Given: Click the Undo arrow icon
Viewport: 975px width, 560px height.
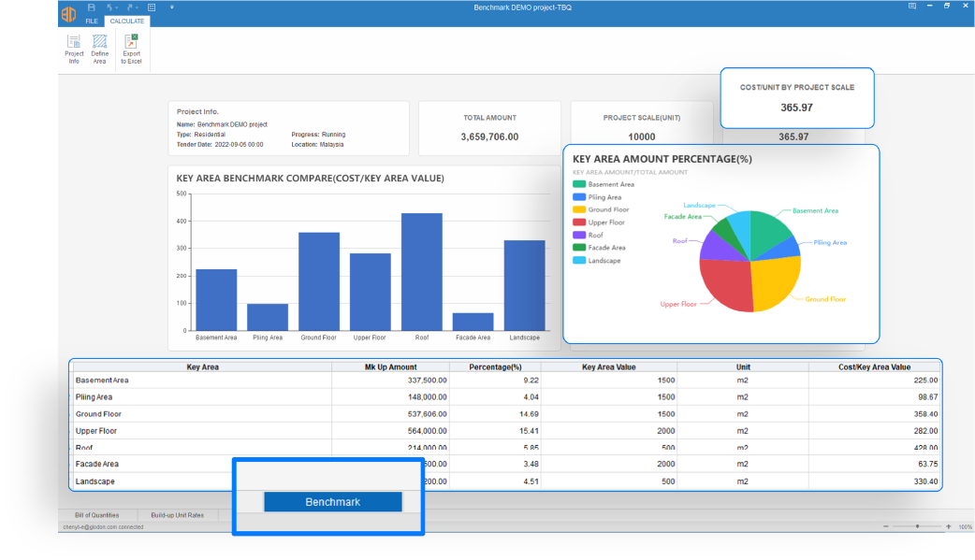Looking at the screenshot, I should (109, 7).
